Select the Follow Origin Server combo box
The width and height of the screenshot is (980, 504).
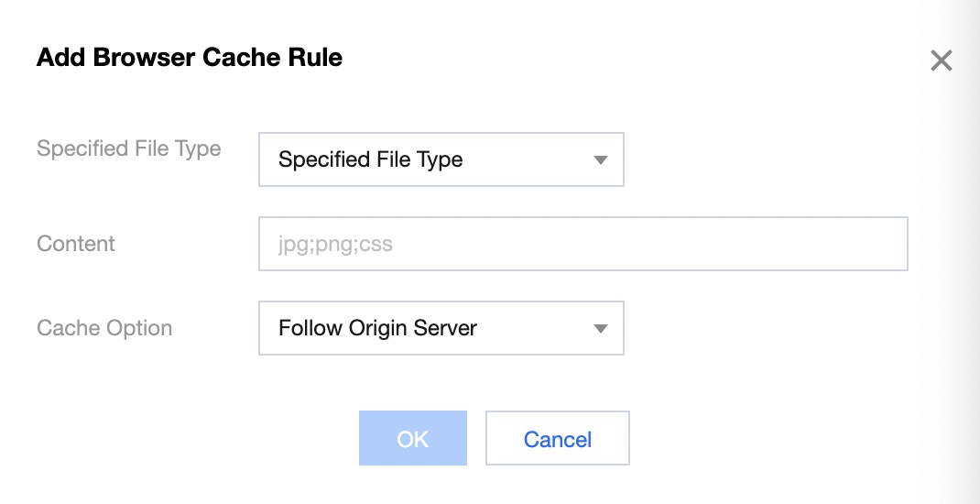(x=441, y=328)
